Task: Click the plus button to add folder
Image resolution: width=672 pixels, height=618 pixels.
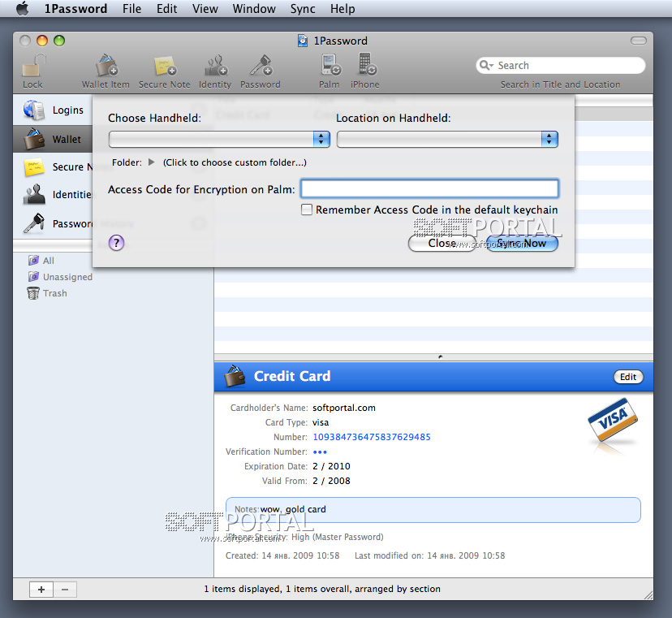Action: (x=41, y=590)
